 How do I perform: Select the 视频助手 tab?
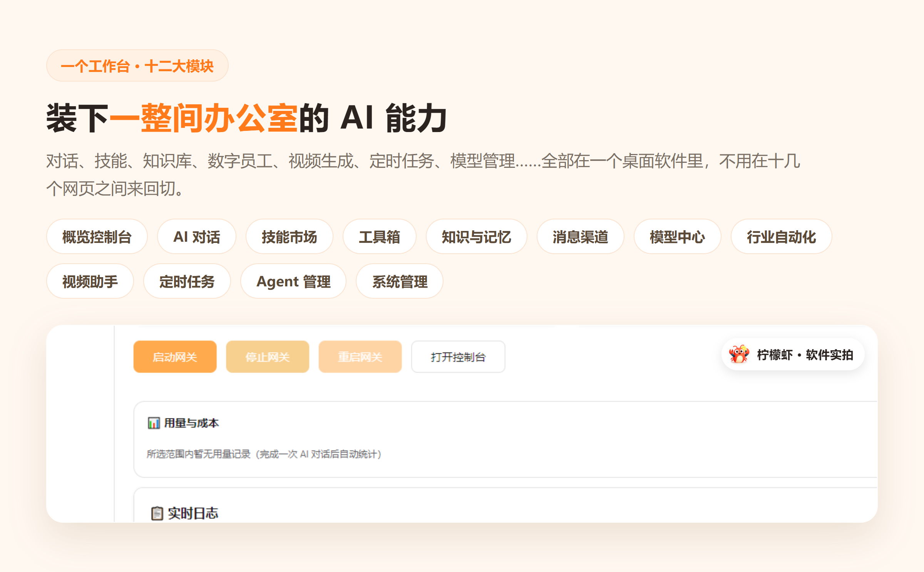click(x=90, y=281)
